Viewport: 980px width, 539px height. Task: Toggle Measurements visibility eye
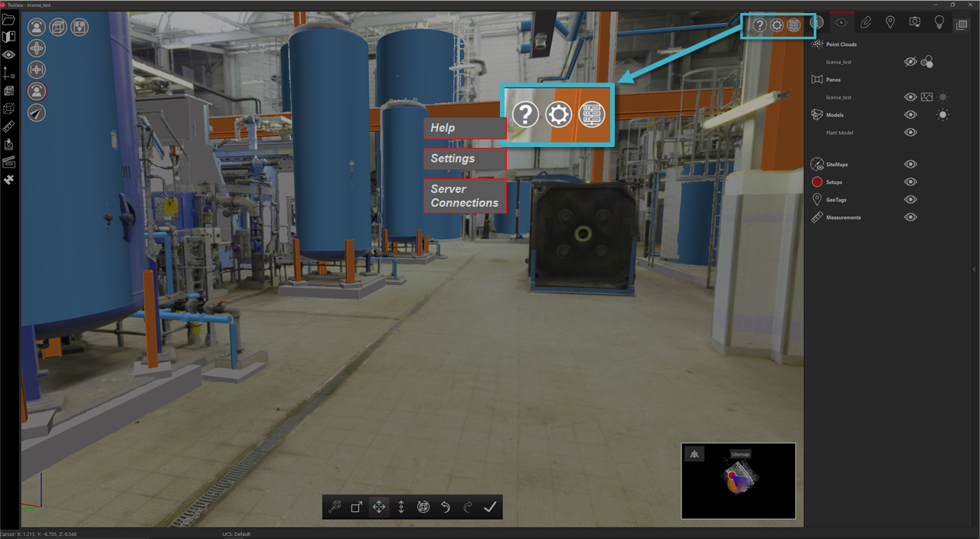point(910,217)
